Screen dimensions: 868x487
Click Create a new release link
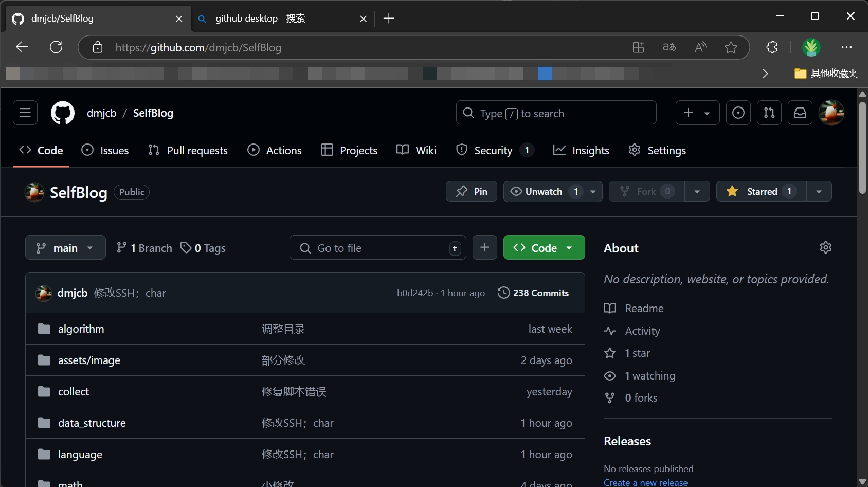[x=645, y=482]
